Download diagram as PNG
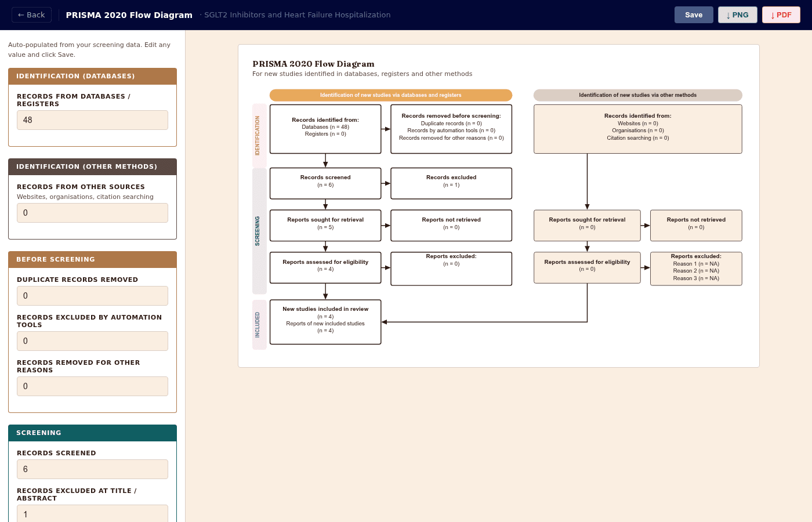Viewport: 812px width, 522px height. click(x=738, y=15)
